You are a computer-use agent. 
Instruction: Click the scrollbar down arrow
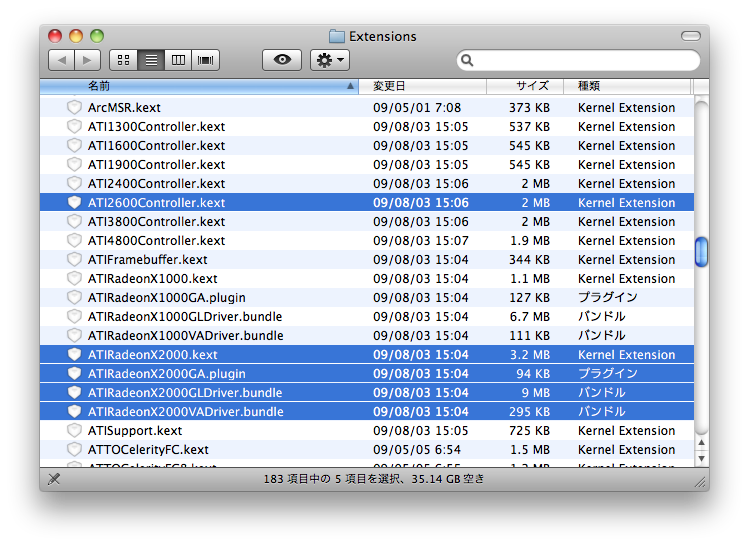[701, 458]
